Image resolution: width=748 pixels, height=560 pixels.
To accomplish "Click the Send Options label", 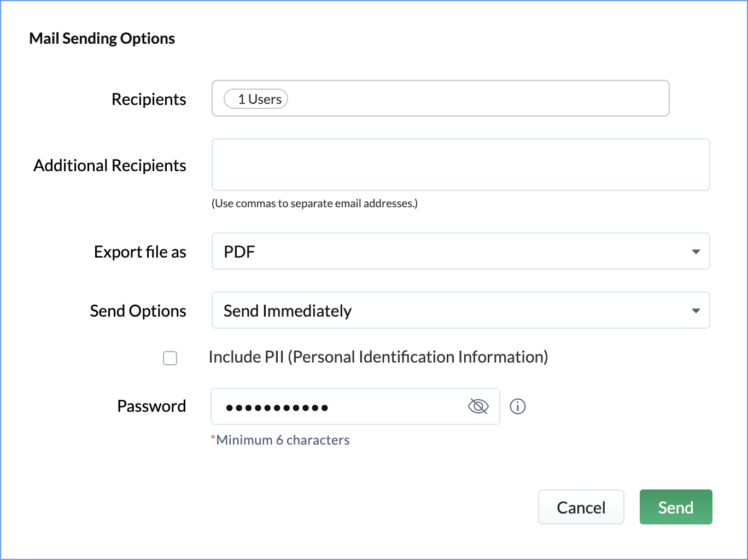I will coord(138,311).
